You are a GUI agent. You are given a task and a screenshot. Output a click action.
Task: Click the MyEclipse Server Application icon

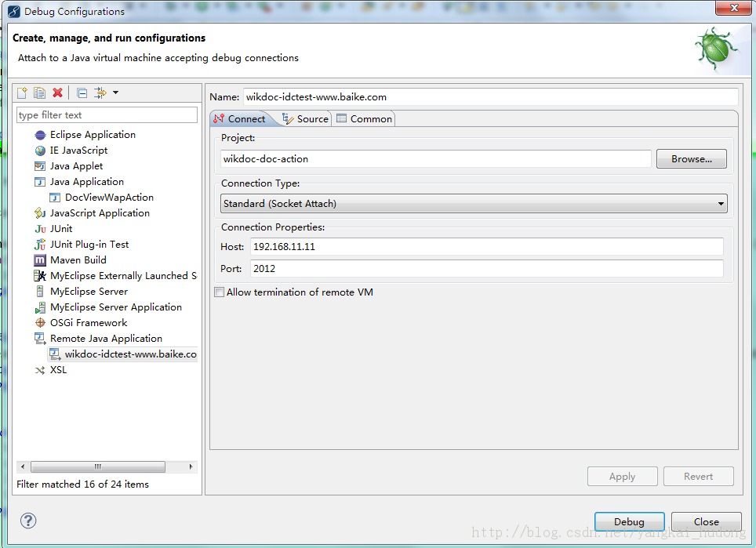41,307
